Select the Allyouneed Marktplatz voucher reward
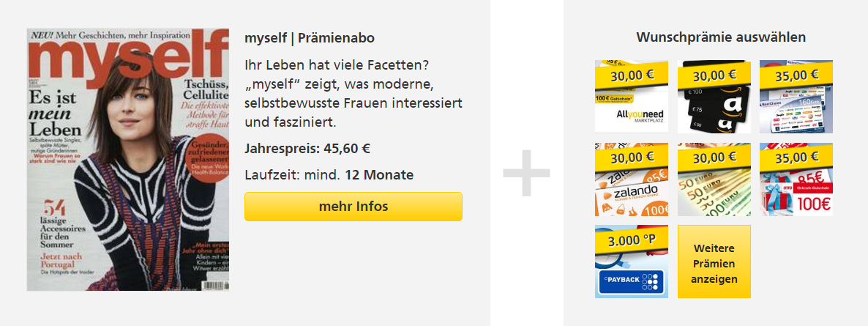Screen dimensions: 868x326 (631, 97)
